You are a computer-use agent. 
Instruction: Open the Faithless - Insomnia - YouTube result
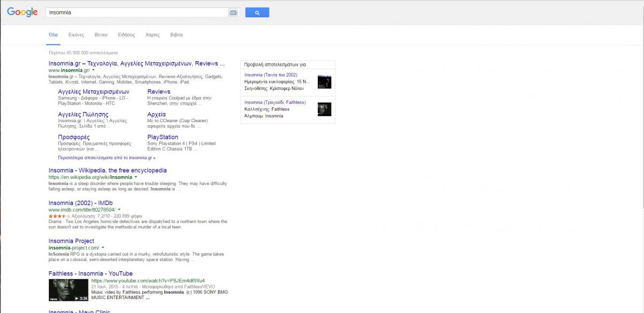click(x=91, y=274)
